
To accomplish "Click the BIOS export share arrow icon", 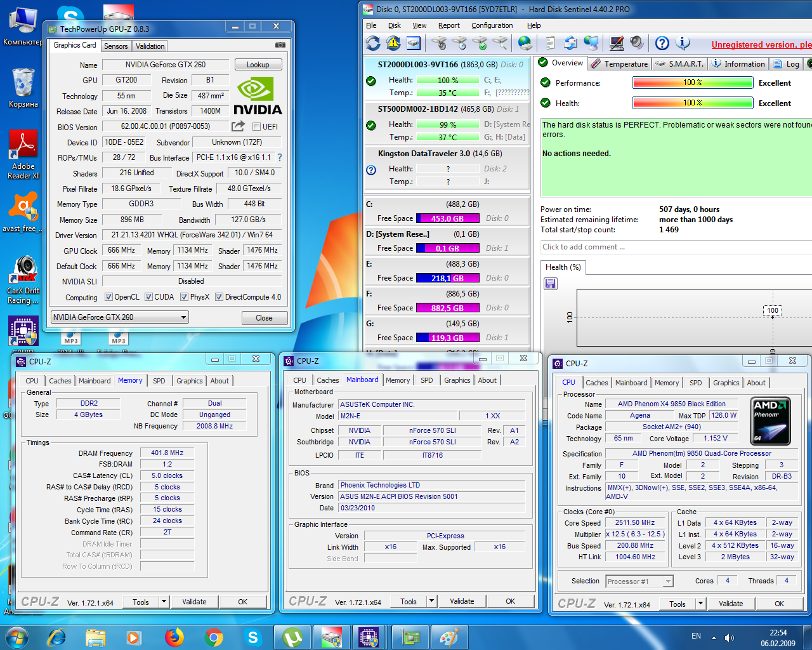I will [238, 126].
